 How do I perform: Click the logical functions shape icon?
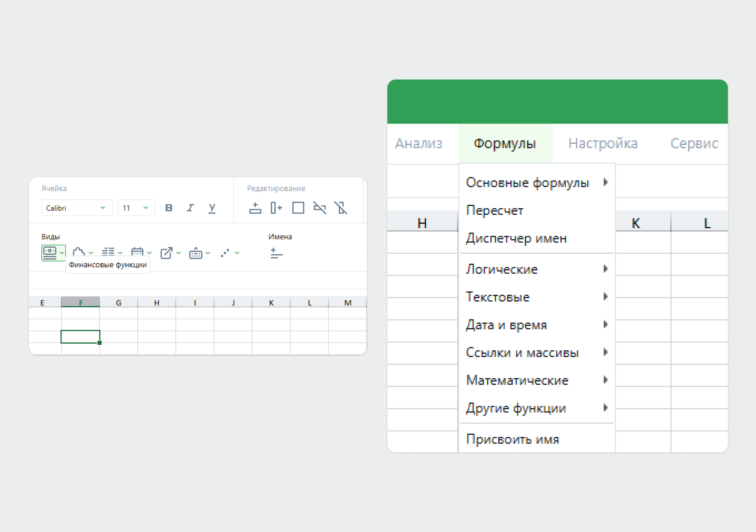click(79, 252)
